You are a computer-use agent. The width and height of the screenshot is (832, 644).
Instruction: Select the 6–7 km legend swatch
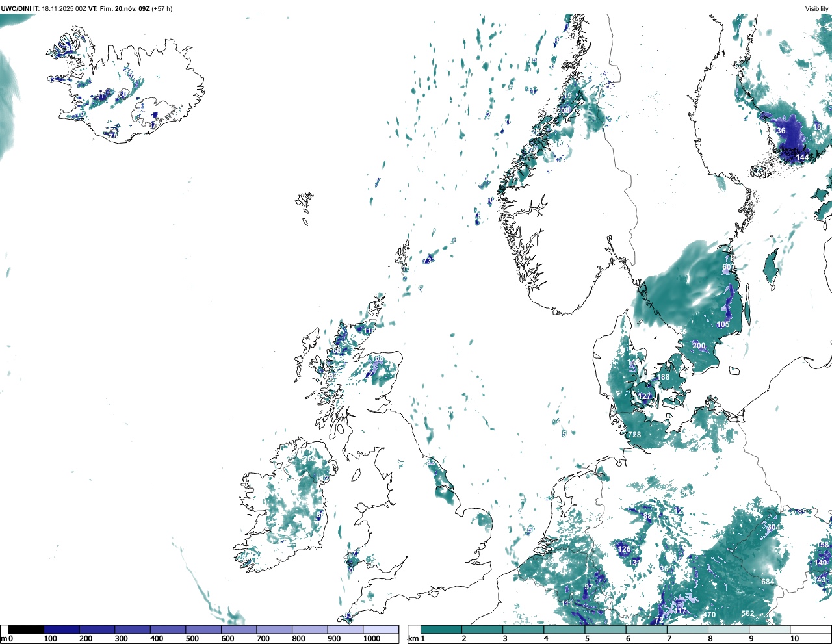[x=647, y=629]
